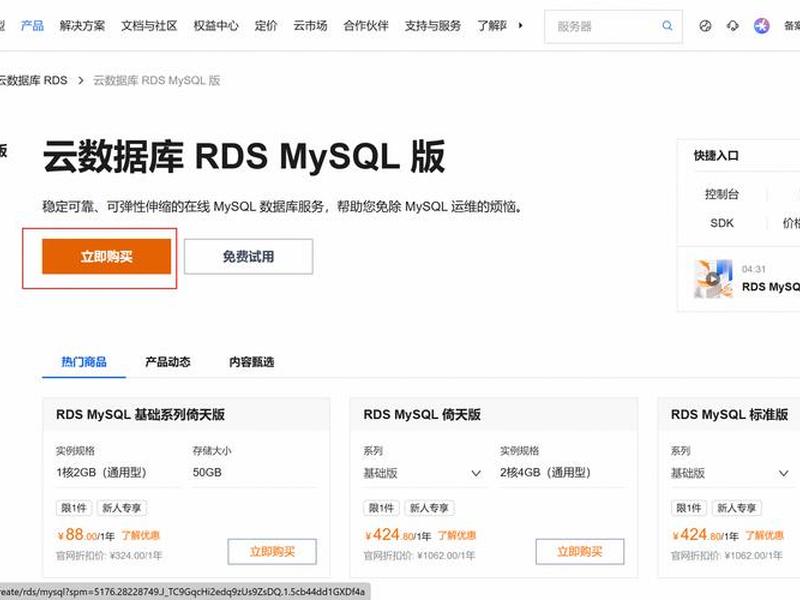Screen dimensions: 800x600
Task: Open 控制台 in quick entry panel
Action: (x=721, y=194)
